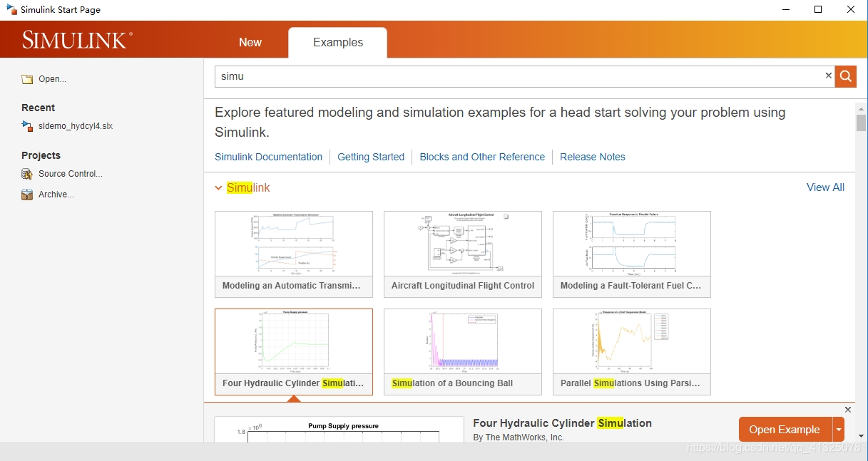This screenshot has width=868, height=461.
Task: Click Source Control... under Projects
Action: [x=71, y=174]
